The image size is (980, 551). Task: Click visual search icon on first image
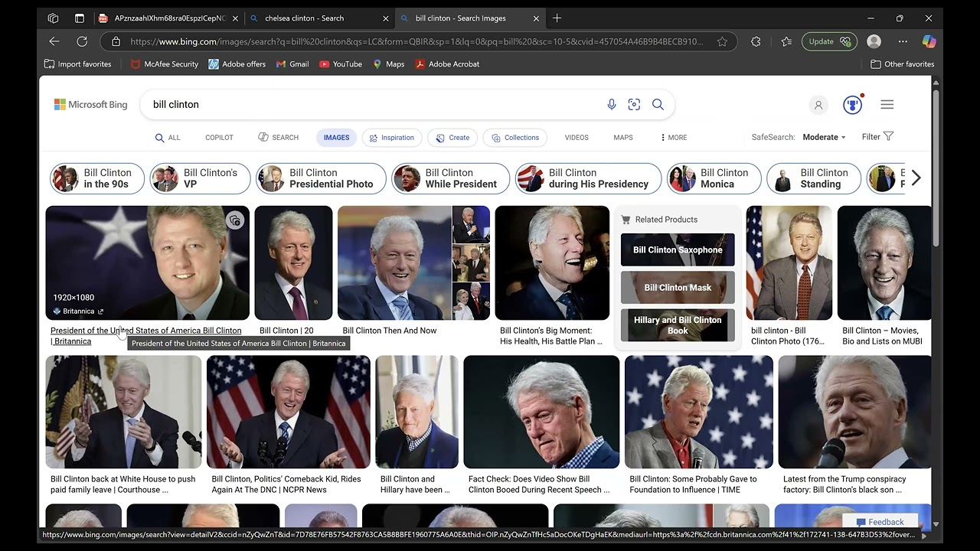click(x=235, y=220)
